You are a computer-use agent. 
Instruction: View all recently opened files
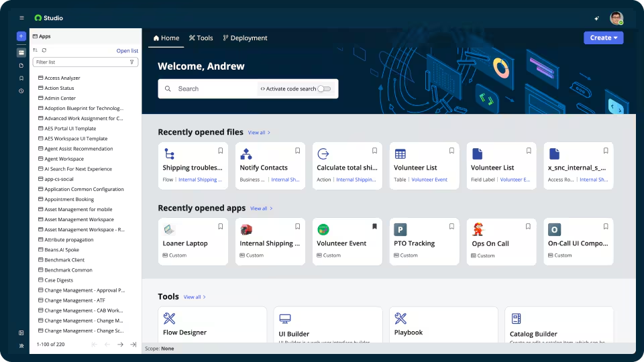[259, 133]
